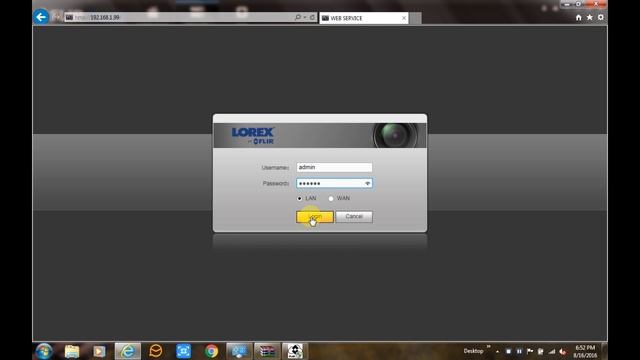Click the search magnifier in the address bar
Screen dimensions: 640x360
298,18
